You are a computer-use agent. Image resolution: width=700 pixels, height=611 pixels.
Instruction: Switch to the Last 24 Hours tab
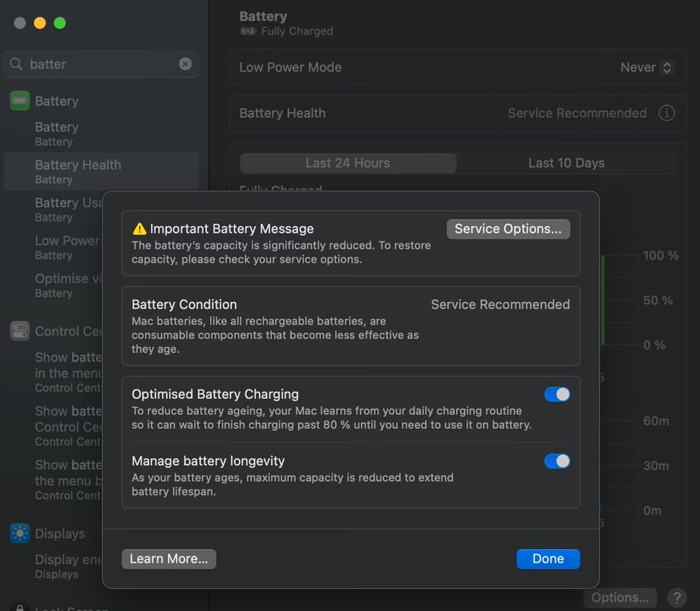click(x=348, y=163)
